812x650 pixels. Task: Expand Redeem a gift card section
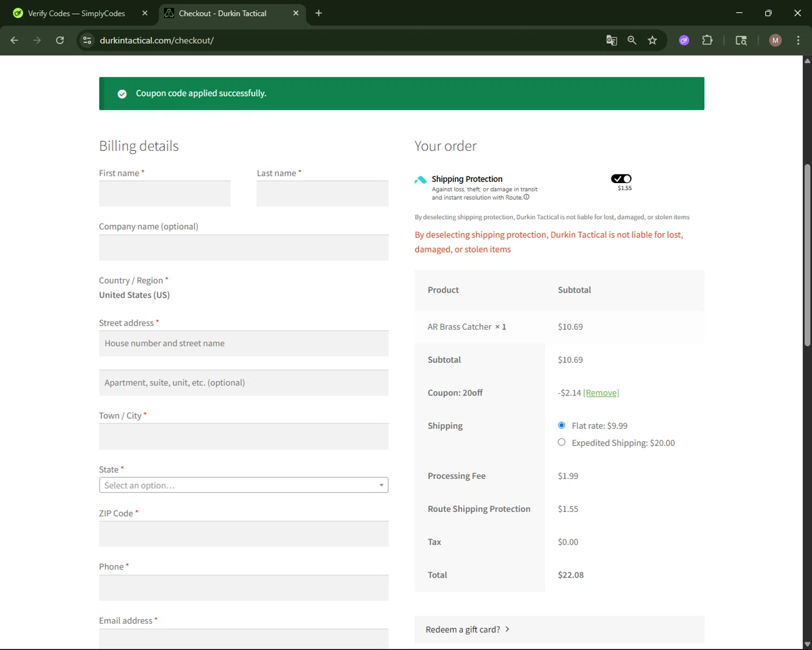pos(559,629)
